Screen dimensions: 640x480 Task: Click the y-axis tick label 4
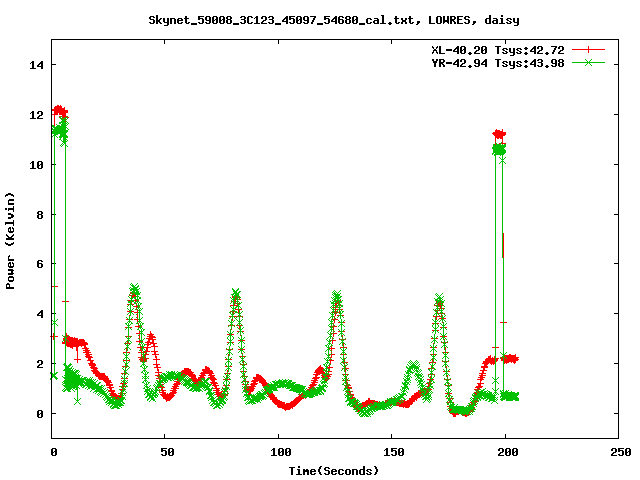(40, 314)
